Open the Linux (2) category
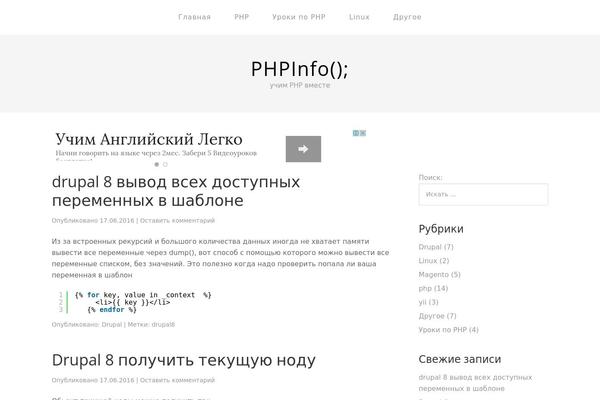The width and height of the screenshot is (600, 400). 434,261
